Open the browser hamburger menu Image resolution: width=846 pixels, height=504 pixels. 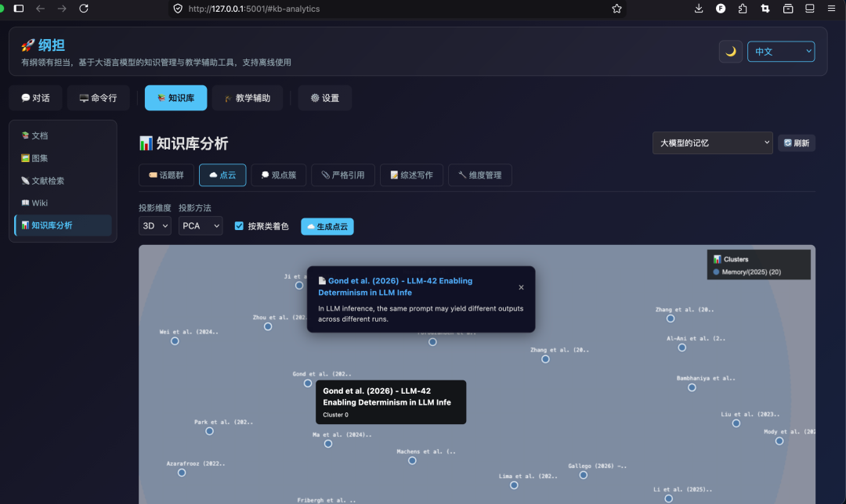point(831,9)
